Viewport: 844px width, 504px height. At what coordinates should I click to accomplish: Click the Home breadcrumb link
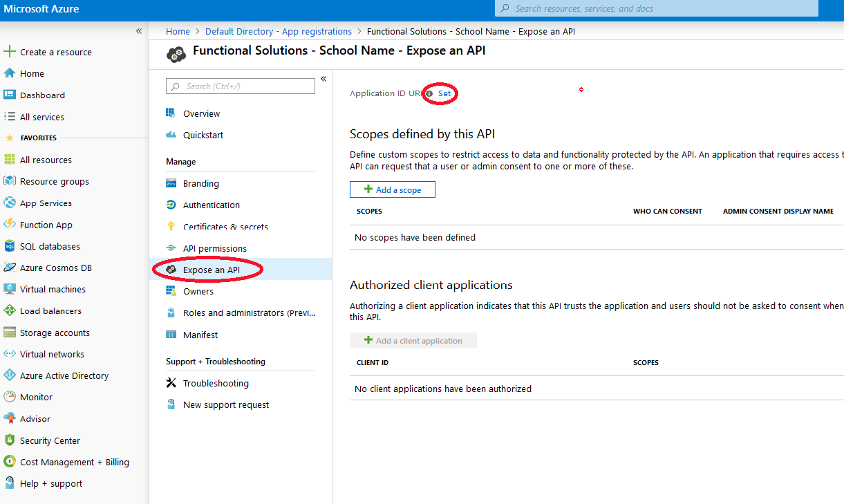tap(178, 31)
